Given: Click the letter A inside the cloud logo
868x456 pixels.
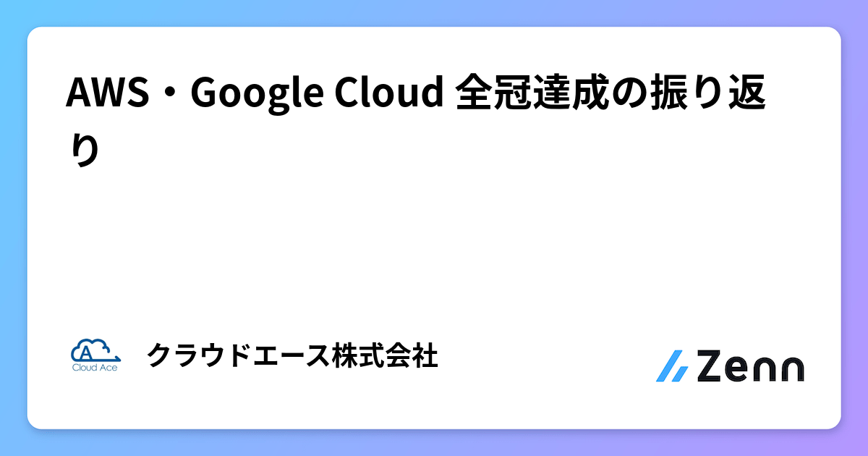Looking at the screenshot, I should (x=85, y=352).
